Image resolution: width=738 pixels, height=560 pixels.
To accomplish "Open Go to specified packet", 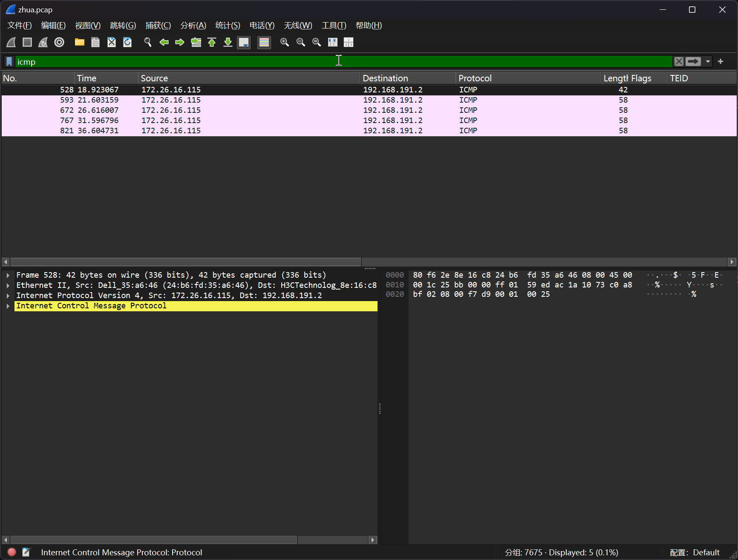I will click(196, 42).
